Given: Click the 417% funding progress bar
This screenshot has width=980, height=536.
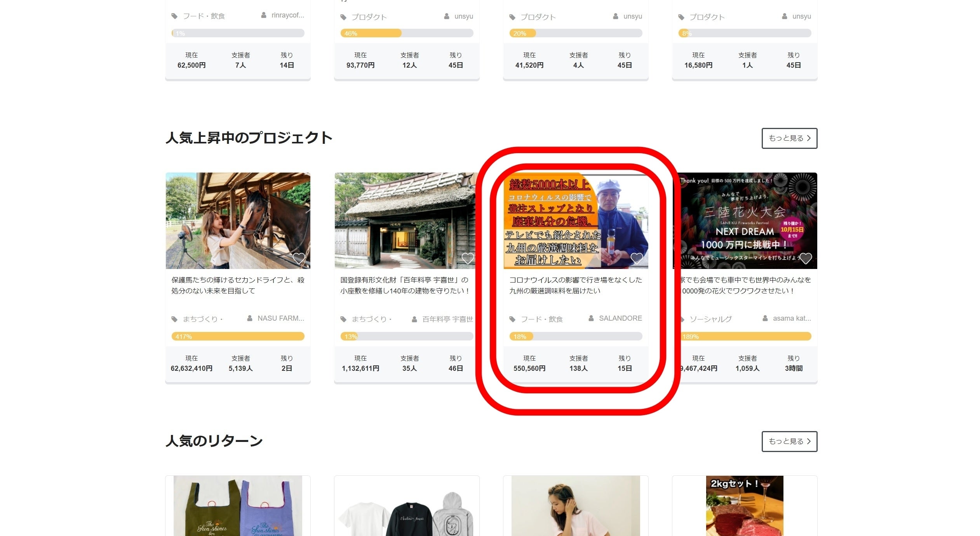Looking at the screenshot, I should pyautogui.click(x=238, y=336).
